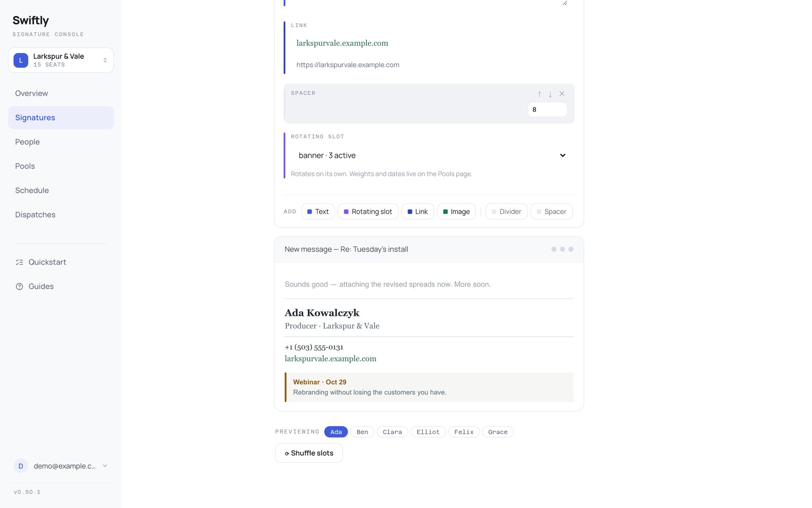Preview signature as Clara
This screenshot has width=812, height=508.
point(392,432)
